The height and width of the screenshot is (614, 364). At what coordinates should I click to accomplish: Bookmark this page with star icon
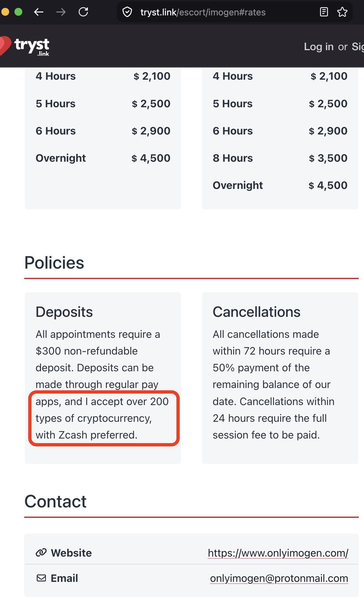pyautogui.click(x=342, y=12)
